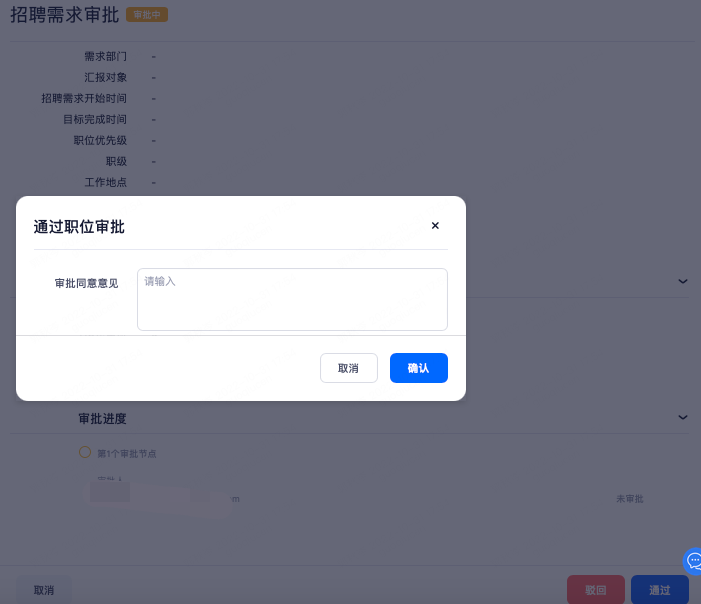Viewport: 701px width, 604px height.
Task: Click the 第1个审批节点 status circle
Action: coord(85,452)
